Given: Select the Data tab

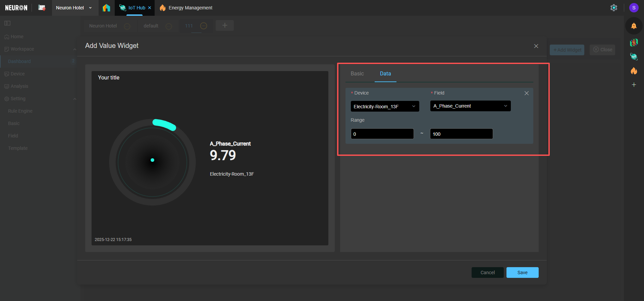Looking at the screenshot, I should pyautogui.click(x=385, y=73).
